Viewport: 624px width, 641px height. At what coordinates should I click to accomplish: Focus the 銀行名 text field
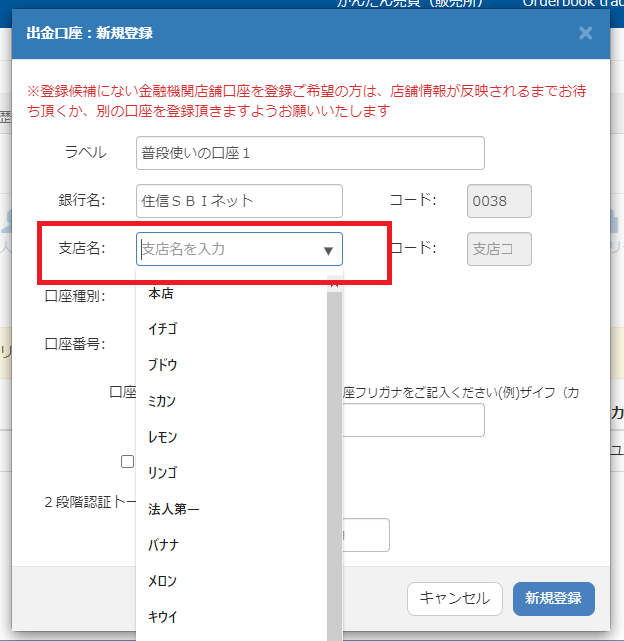coord(239,201)
